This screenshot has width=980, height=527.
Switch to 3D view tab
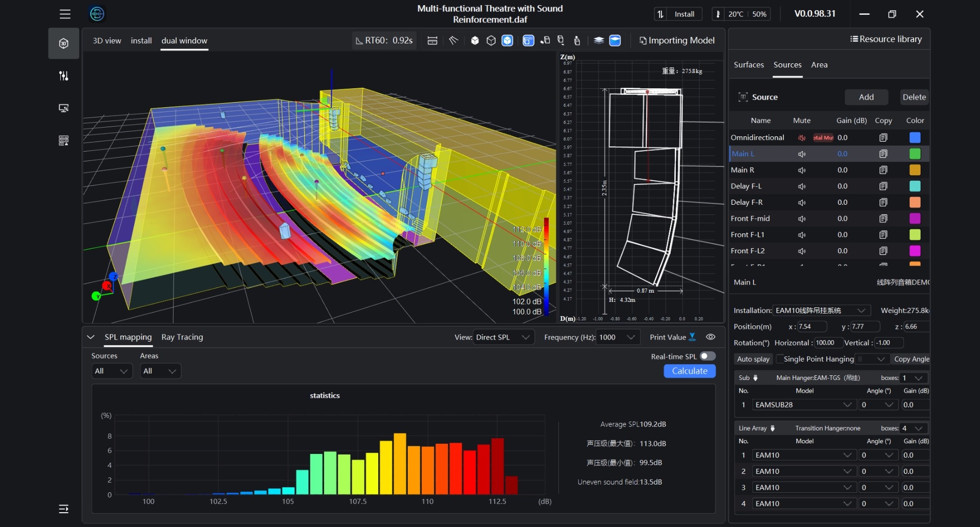click(x=107, y=41)
